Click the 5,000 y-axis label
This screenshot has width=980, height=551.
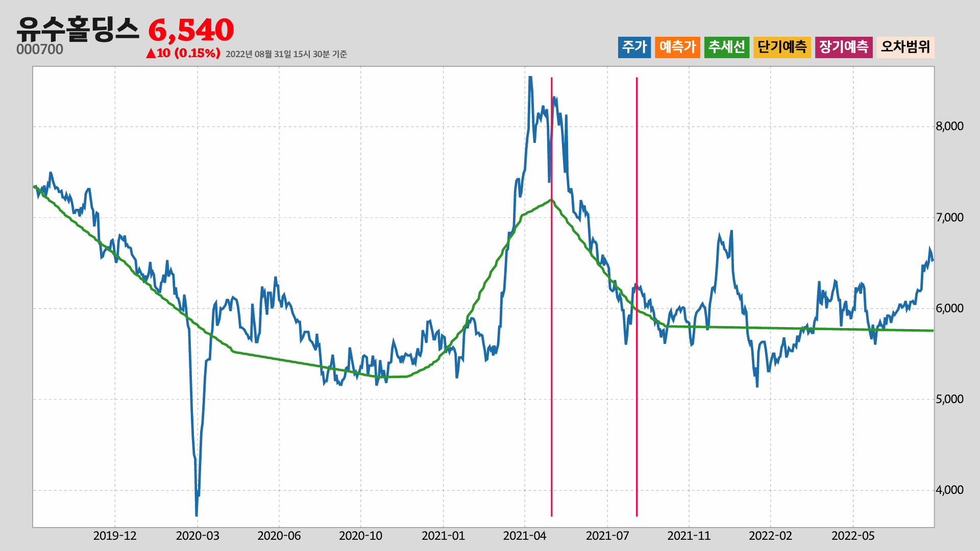coord(949,399)
